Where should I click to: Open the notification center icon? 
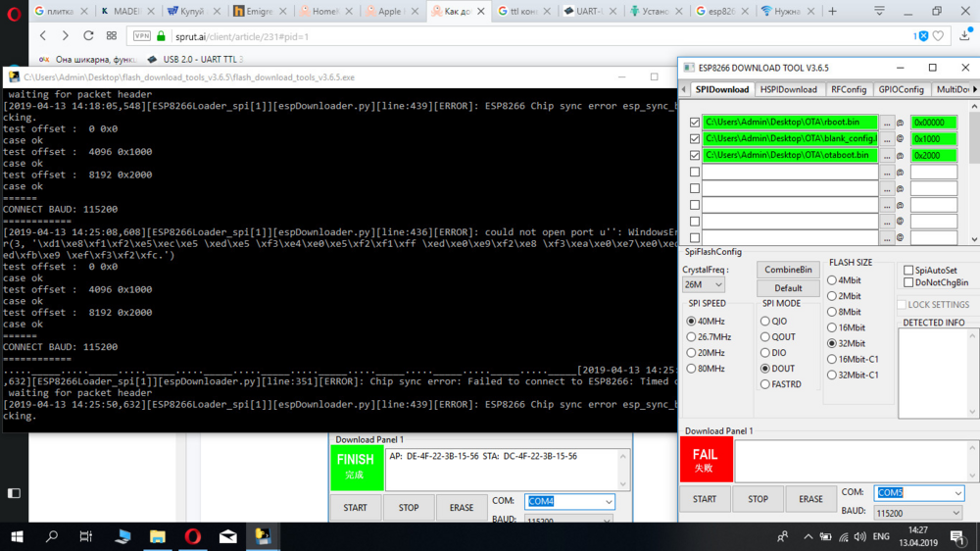coord(957,536)
